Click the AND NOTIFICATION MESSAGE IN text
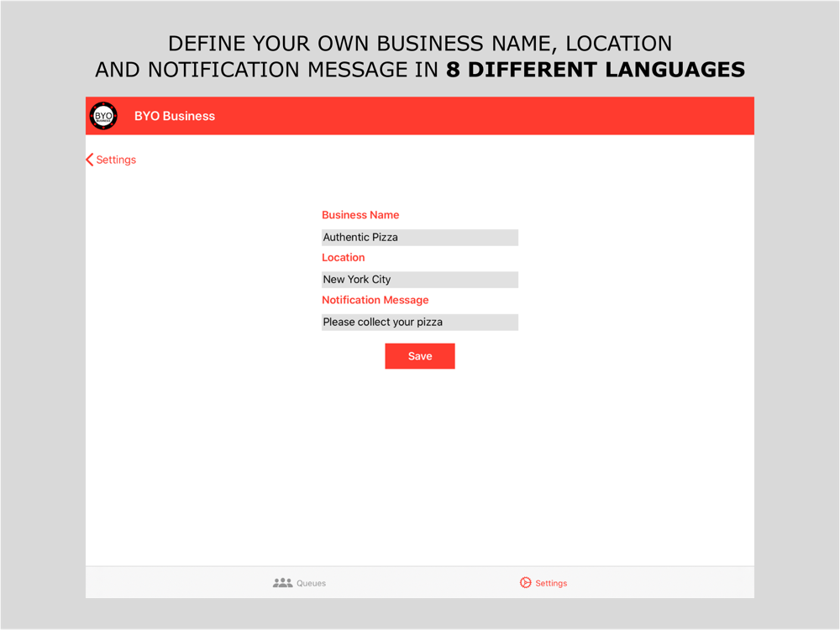Viewport: 840px width, 630px height. (x=267, y=71)
